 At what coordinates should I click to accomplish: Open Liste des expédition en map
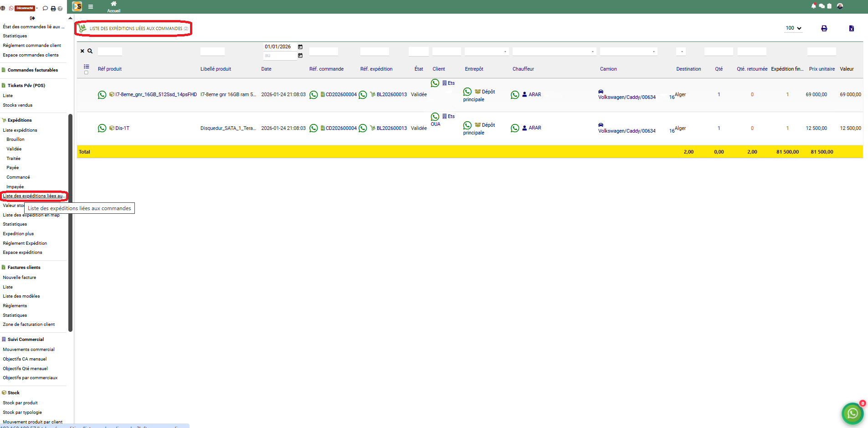tap(31, 215)
